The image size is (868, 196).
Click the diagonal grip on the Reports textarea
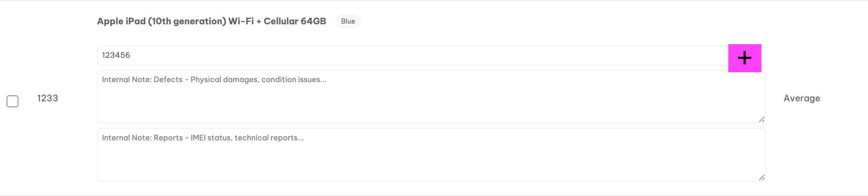point(761,178)
